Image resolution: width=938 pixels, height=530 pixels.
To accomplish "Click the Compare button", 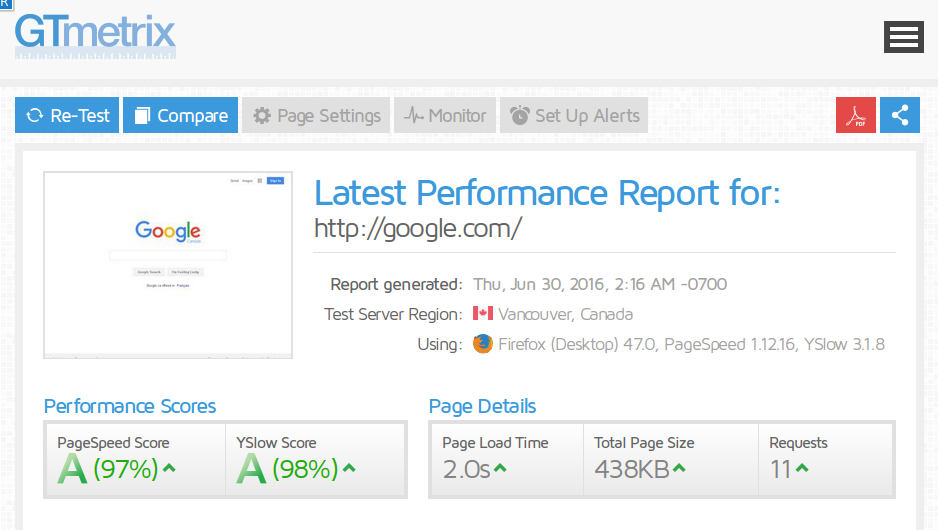I will pyautogui.click(x=181, y=115).
